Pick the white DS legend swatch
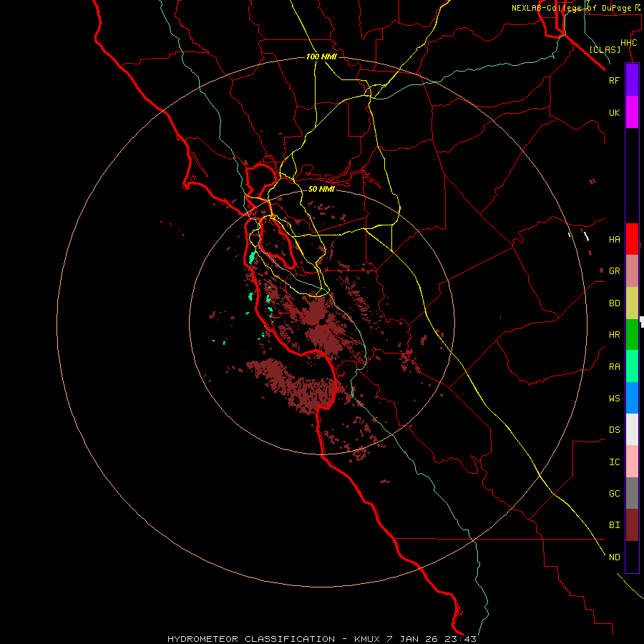Image resolution: width=644 pixels, height=644 pixels. [x=632, y=429]
